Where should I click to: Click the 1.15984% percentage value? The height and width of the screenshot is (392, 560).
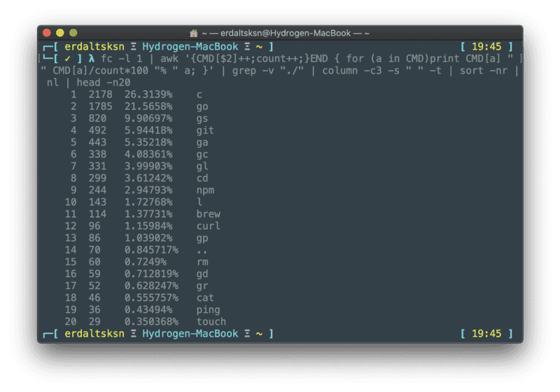tap(148, 226)
